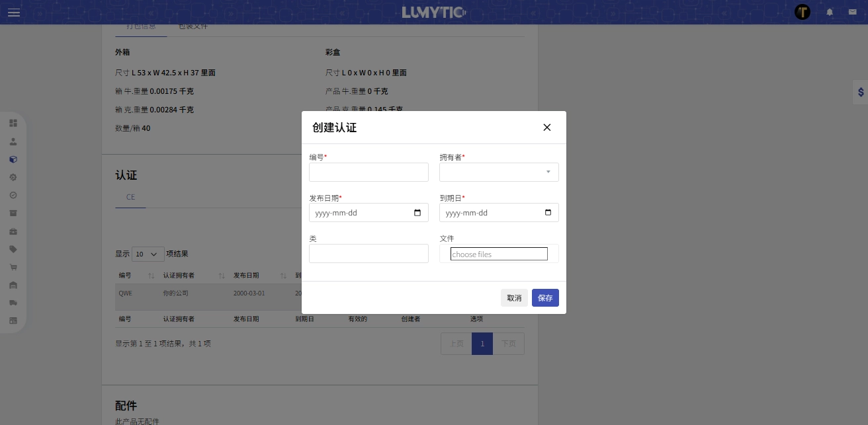The width and height of the screenshot is (868, 425).
Task: Click the approval check-circle icon in sidebar
Action: tap(13, 195)
